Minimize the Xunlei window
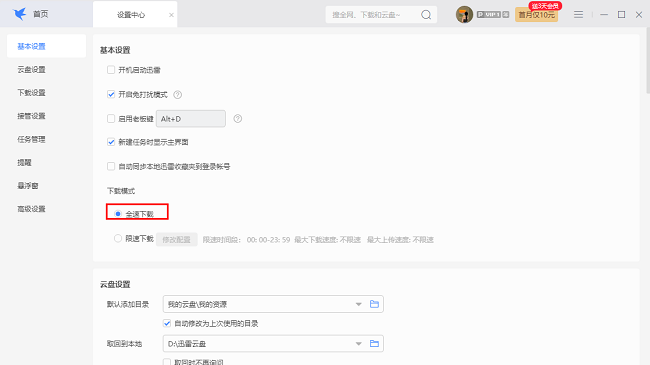 tap(604, 15)
